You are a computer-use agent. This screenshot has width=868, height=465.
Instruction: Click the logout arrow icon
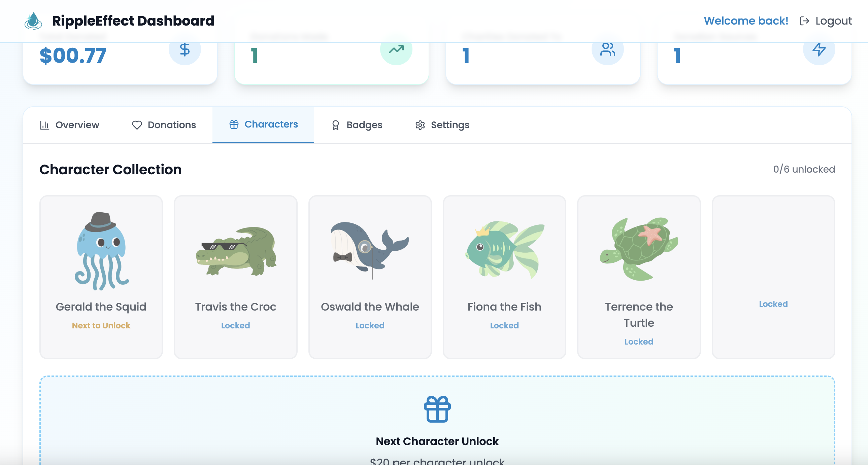pos(804,21)
